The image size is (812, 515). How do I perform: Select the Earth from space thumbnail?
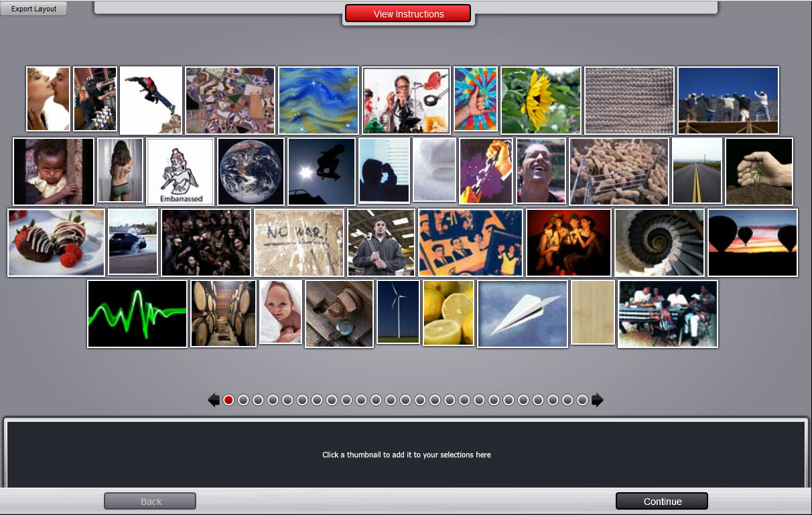[x=251, y=172]
